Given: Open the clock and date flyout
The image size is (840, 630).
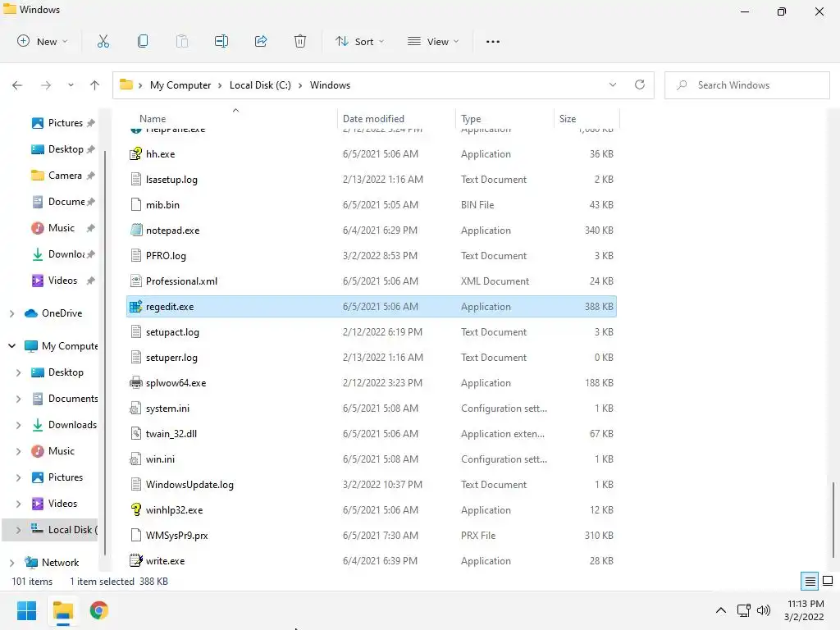Looking at the screenshot, I should click(x=805, y=610).
